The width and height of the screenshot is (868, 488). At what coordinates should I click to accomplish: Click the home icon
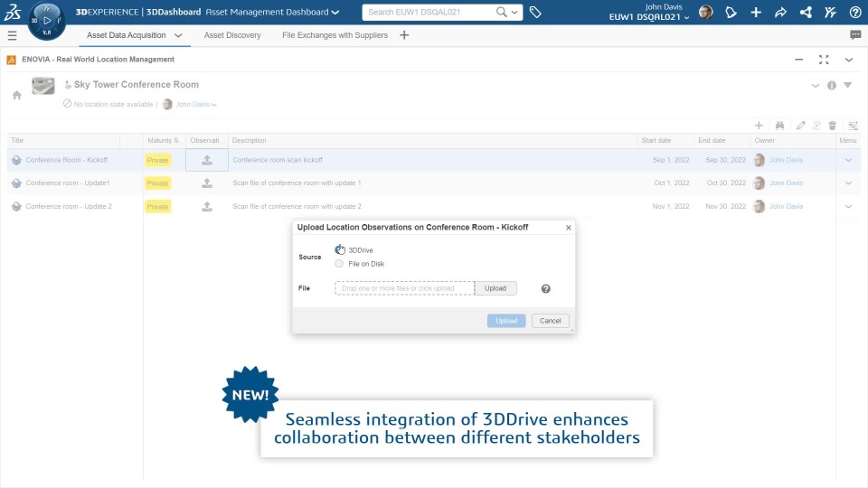click(17, 95)
